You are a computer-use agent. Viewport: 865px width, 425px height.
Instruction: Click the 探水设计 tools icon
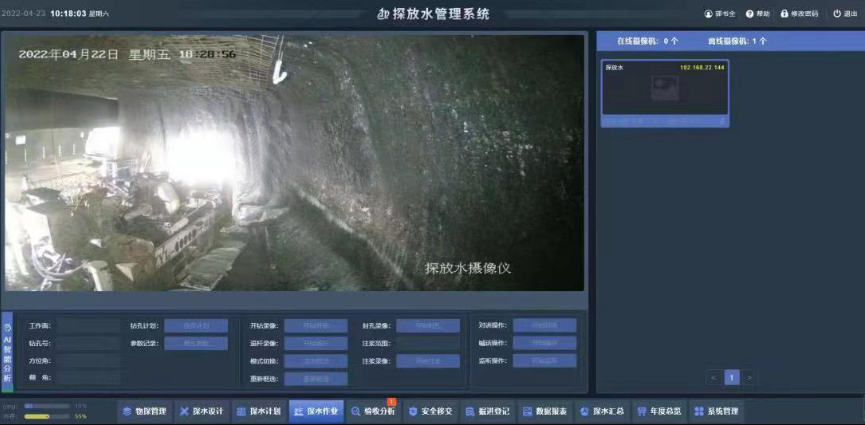(184, 412)
